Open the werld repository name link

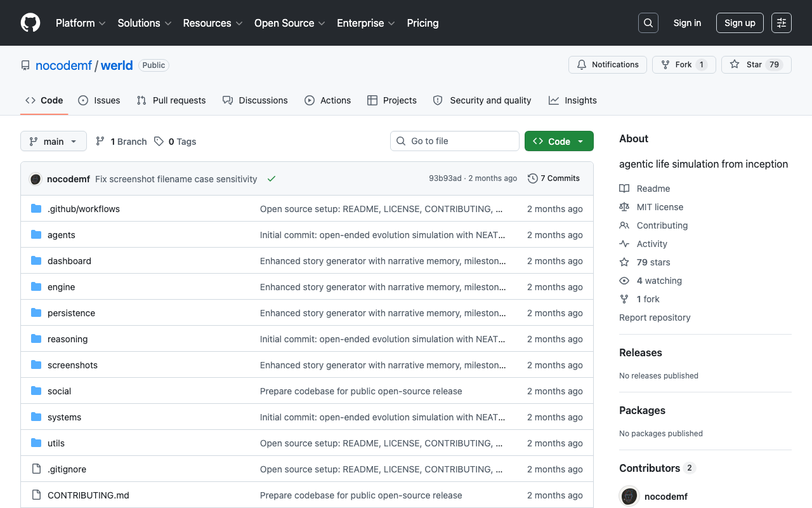click(117, 65)
